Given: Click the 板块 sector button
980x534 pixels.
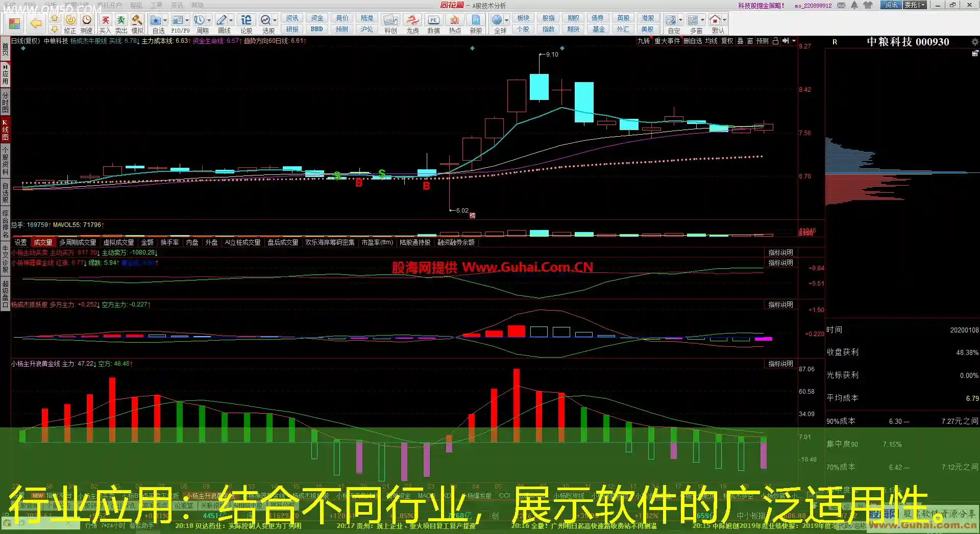Looking at the screenshot, I should click(x=523, y=18).
